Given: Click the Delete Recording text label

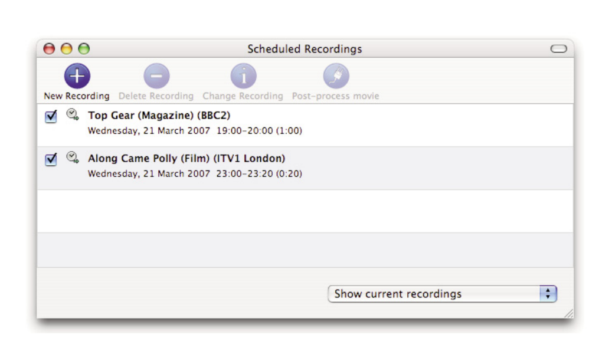Looking at the screenshot, I should pyautogui.click(x=156, y=96).
